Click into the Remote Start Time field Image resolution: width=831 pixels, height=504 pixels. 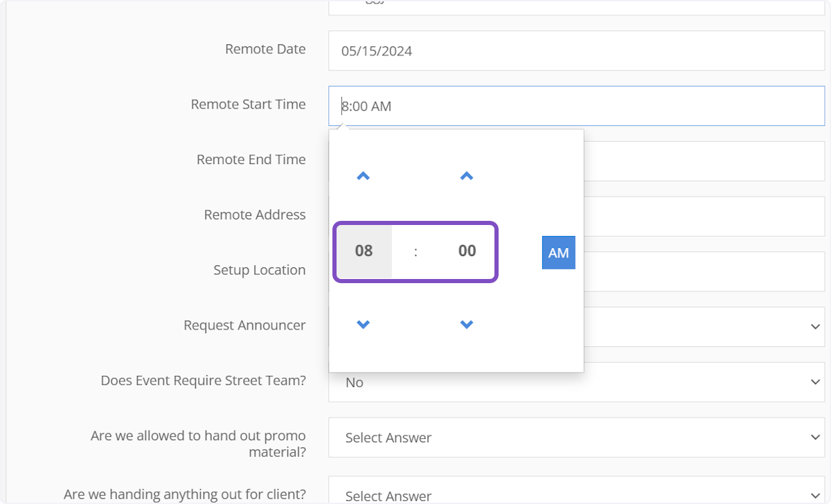point(576,106)
